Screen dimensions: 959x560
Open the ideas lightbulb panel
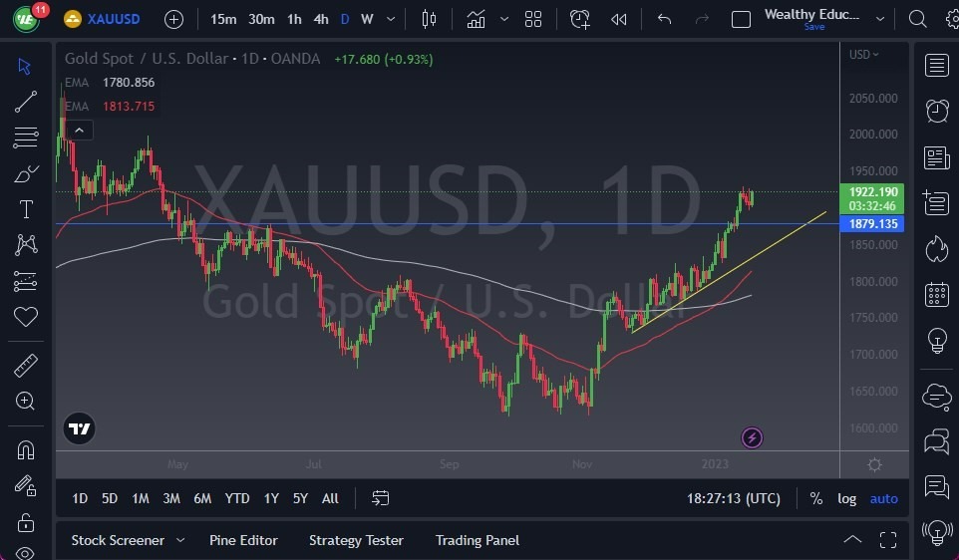(x=936, y=341)
